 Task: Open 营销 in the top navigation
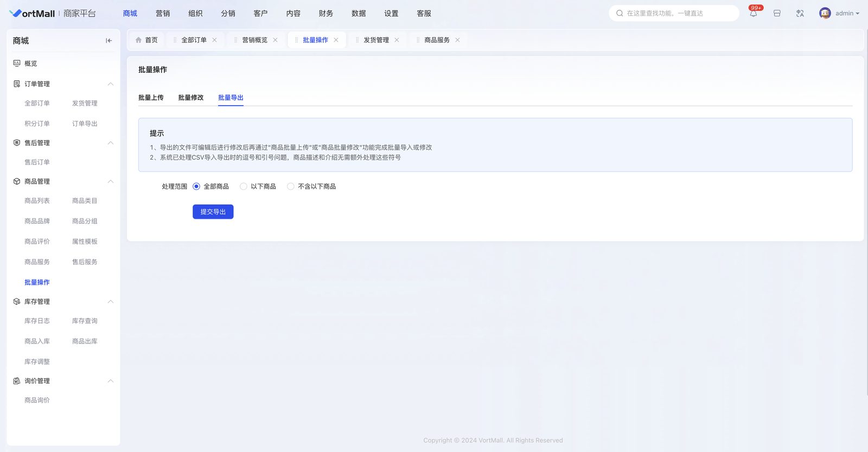point(163,14)
